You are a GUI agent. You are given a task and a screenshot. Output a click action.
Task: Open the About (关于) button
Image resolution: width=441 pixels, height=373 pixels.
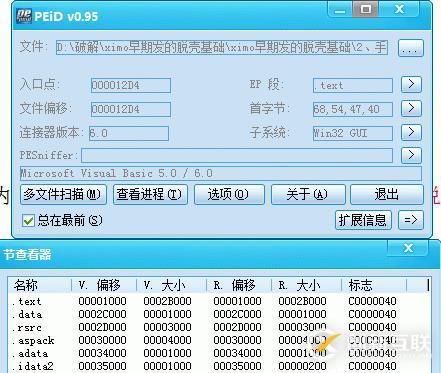308,194
